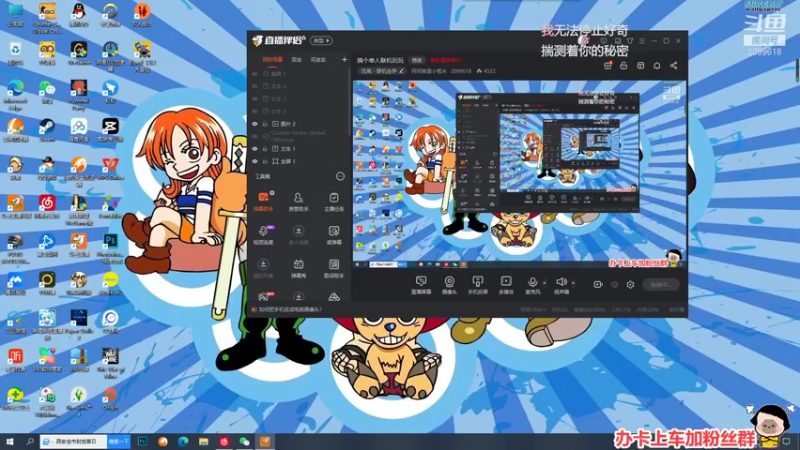This screenshot has width=800, height=450.
Task: Click the source list scrollbar
Action: 350,102
